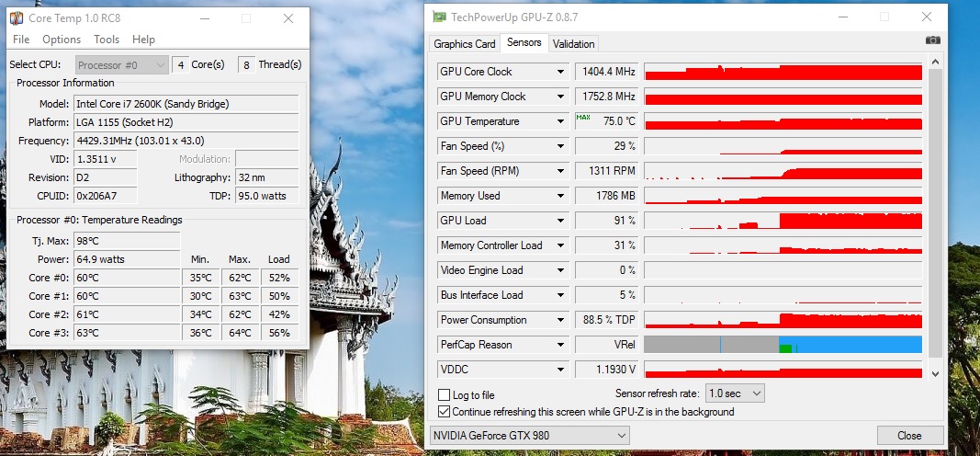Click the GPU-Z vertical scrollbar thumb
This screenshot has height=456, width=980.
coord(935,212)
